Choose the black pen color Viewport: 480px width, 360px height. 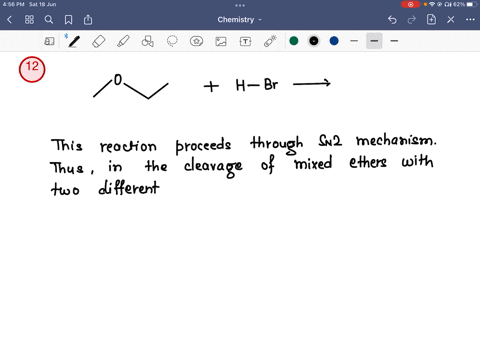point(314,41)
